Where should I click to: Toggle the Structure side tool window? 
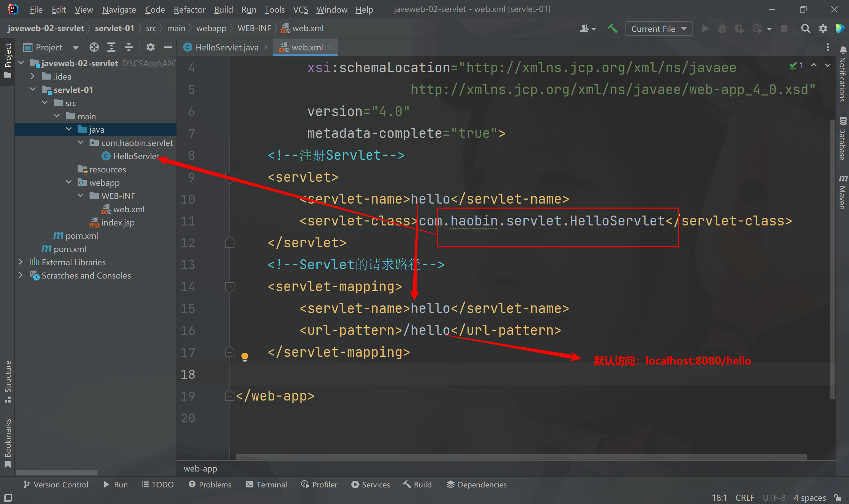click(8, 381)
